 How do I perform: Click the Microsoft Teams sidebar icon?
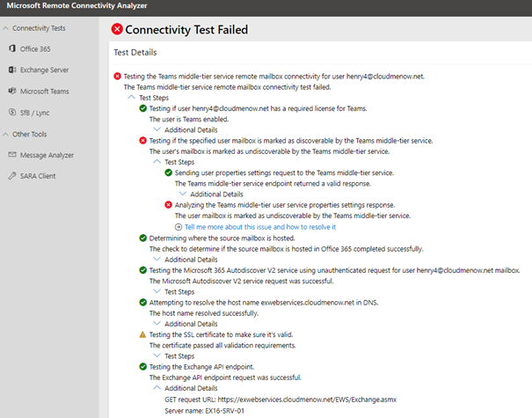12,91
